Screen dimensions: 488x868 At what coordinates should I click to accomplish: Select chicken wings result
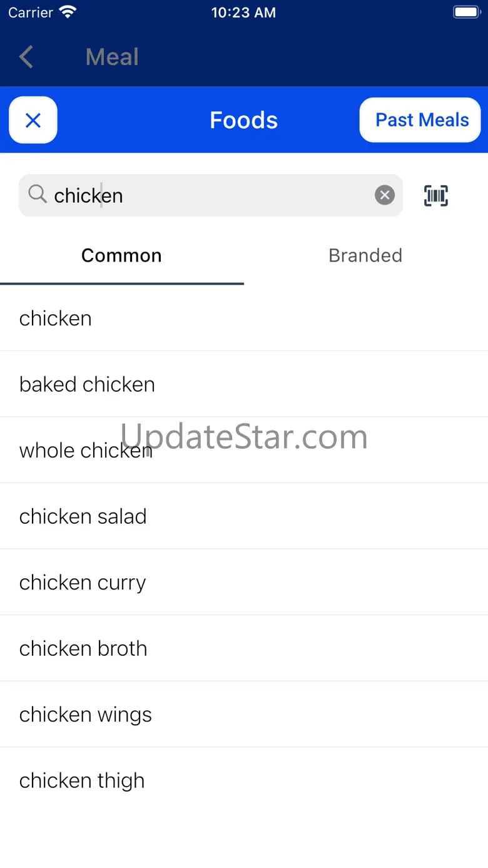pos(244,714)
